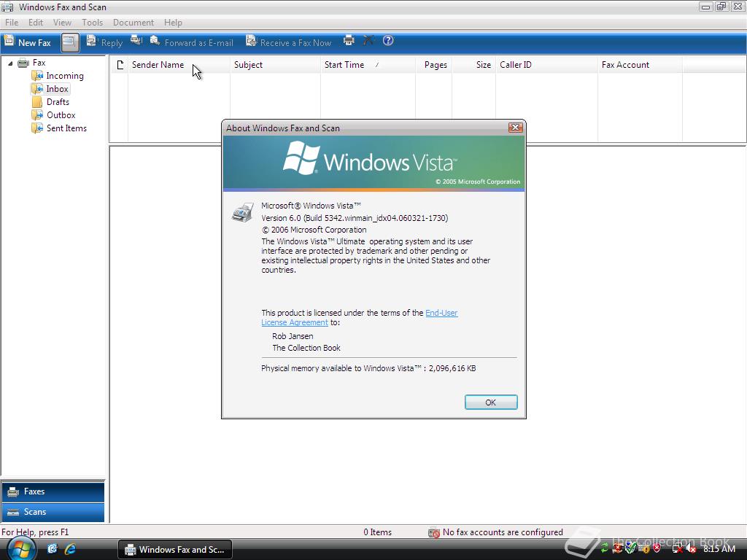
Task: Select the Drafts folder
Action: [50, 102]
